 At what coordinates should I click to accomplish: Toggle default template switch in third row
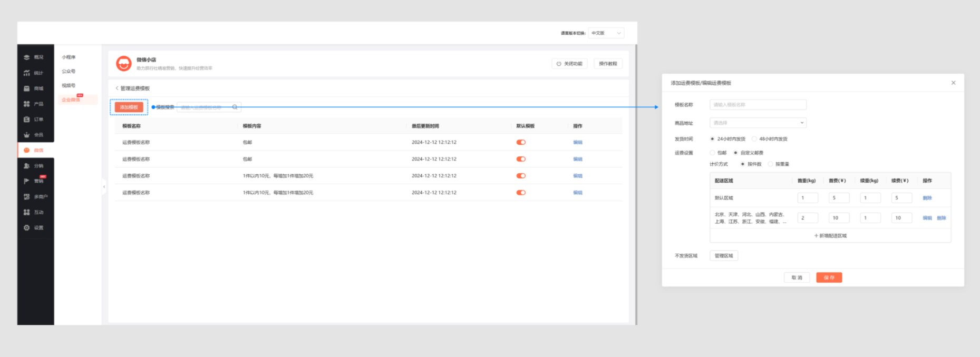click(521, 176)
